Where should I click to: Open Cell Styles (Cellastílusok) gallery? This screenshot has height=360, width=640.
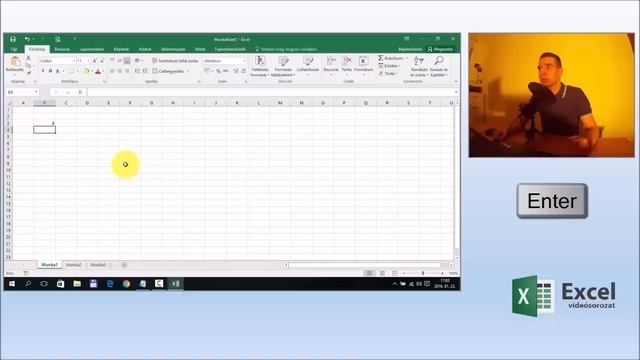coord(308,65)
